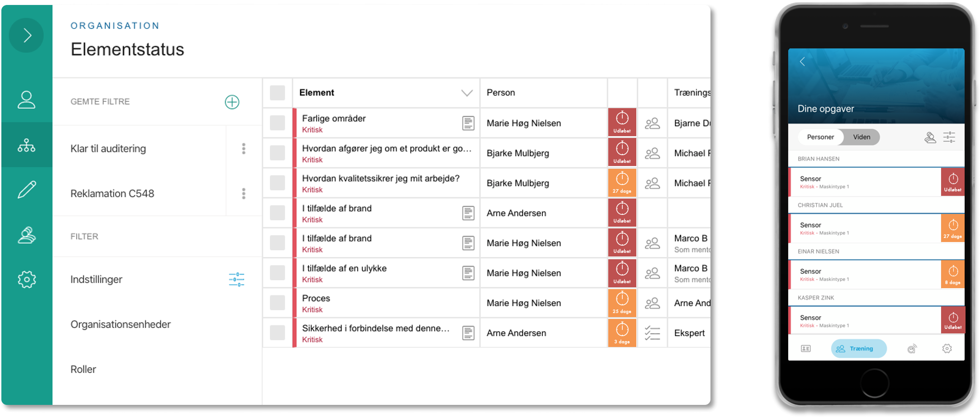The width and height of the screenshot is (980, 418).
Task: Tick the select-all checkbox in table header
Action: point(277,93)
